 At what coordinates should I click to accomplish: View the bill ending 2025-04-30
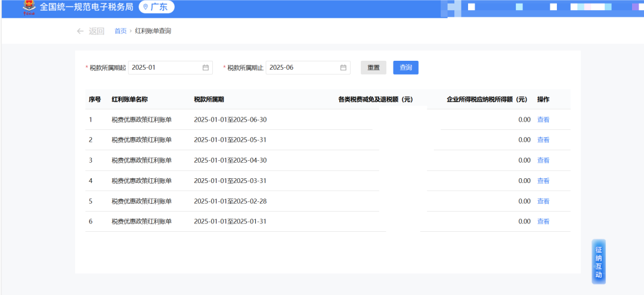[543, 160]
